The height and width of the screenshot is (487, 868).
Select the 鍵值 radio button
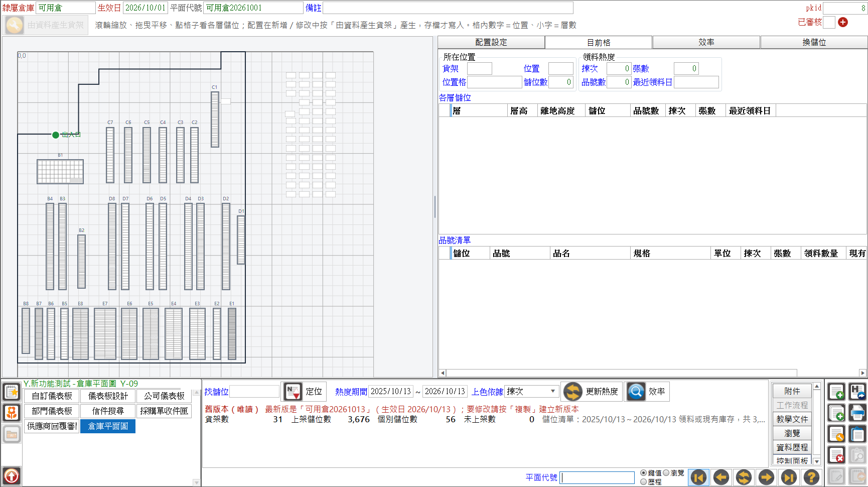(x=643, y=473)
